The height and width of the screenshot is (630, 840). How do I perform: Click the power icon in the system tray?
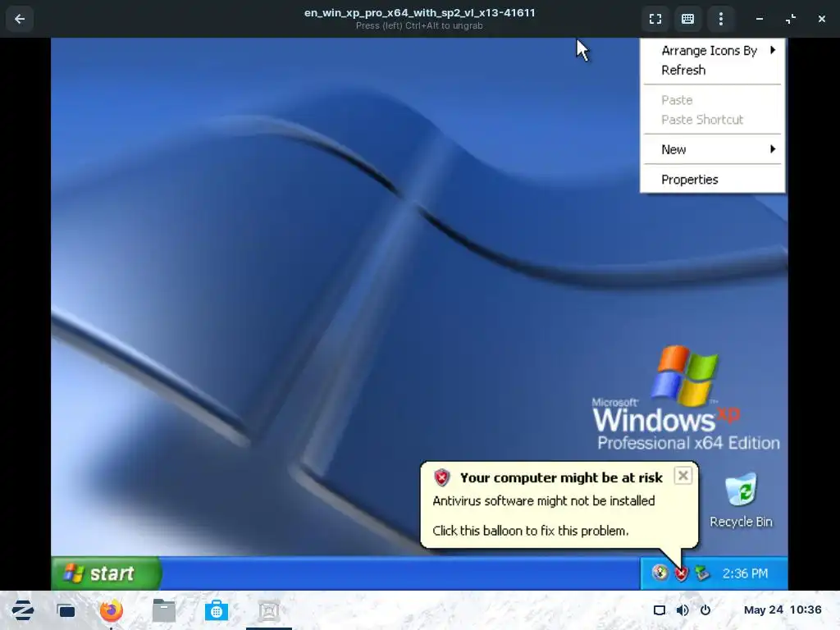(x=705, y=610)
